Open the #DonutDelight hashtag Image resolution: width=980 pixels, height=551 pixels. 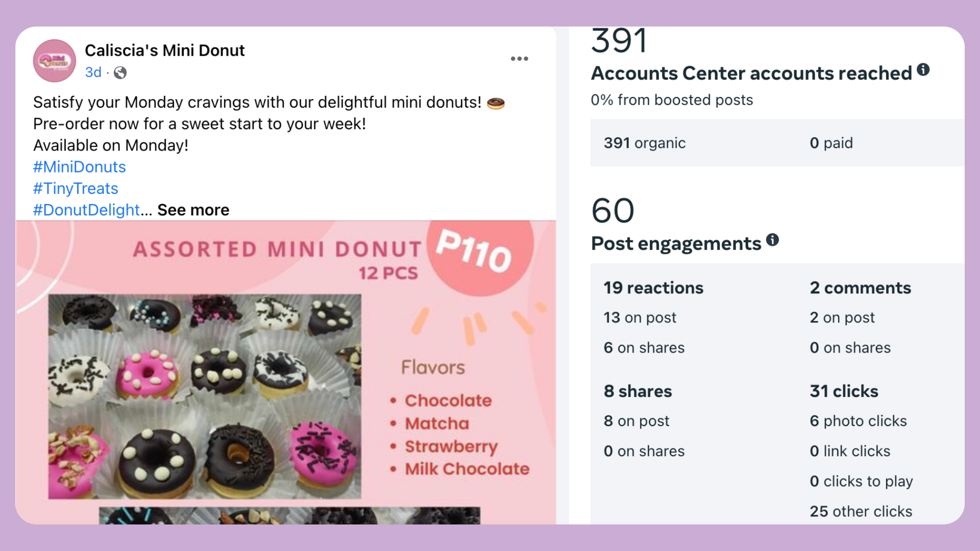(x=86, y=210)
